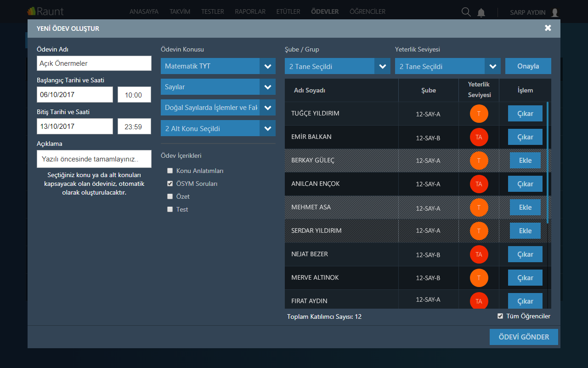
Task: Click the Ödevi Gönder button
Action: pyautogui.click(x=524, y=337)
